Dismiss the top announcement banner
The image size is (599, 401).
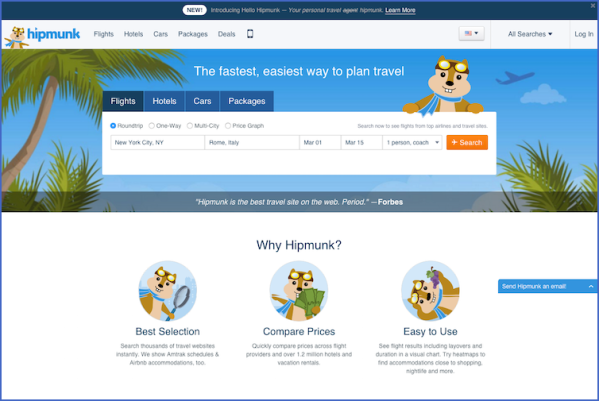(x=593, y=6)
